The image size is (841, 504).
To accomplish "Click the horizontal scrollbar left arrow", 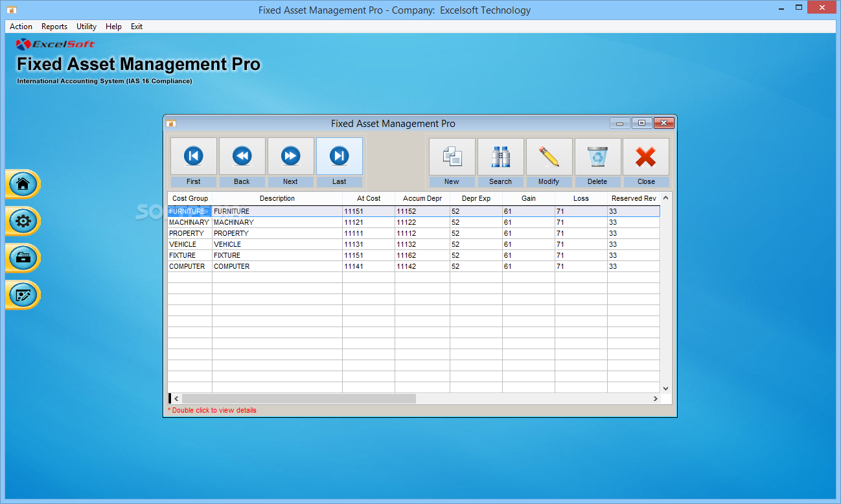I will coord(176,398).
